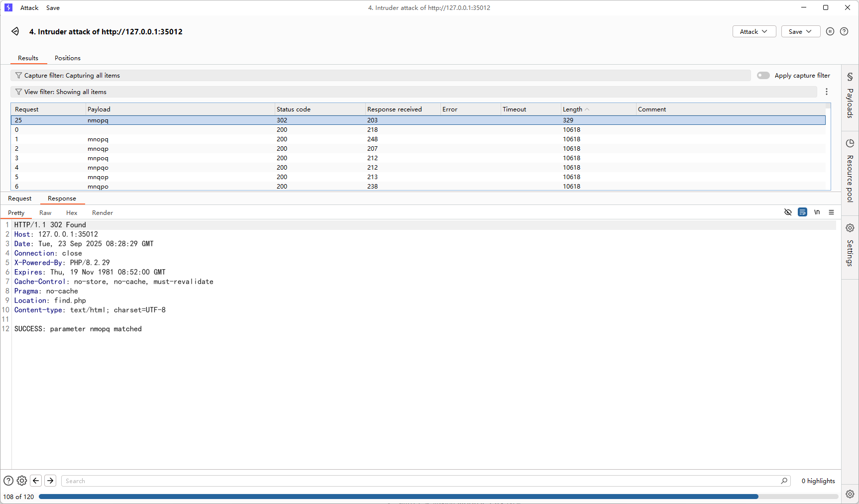Open help icon in top right corner
The height and width of the screenshot is (504, 859).
coord(844,31)
